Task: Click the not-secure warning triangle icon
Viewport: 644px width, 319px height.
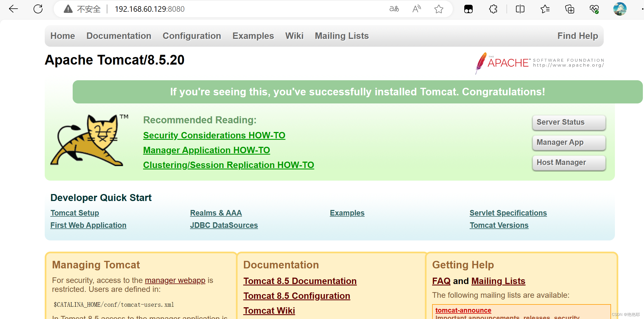Action: click(x=68, y=9)
